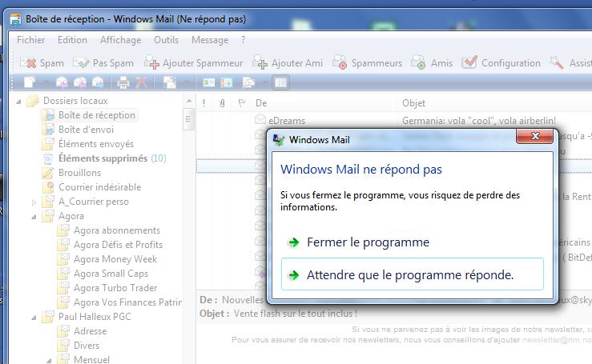Click the red Delete X toolbar icon
This screenshot has width=592, height=364.
click(x=141, y=82)
